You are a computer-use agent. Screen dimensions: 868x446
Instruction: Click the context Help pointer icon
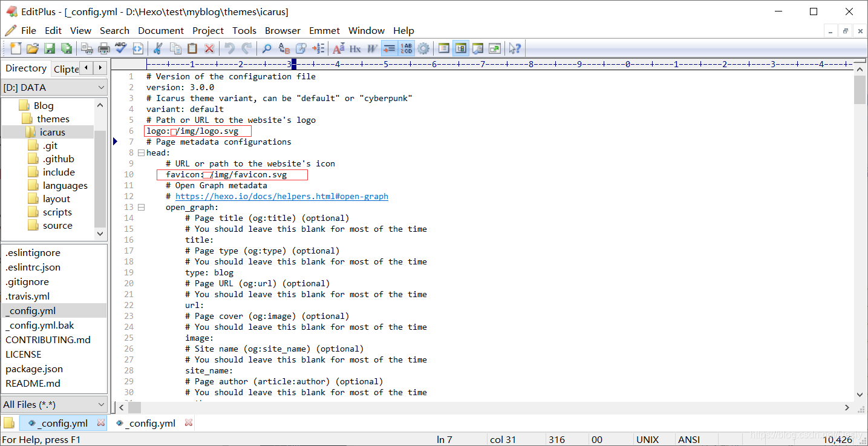click(x=515, y=48)
